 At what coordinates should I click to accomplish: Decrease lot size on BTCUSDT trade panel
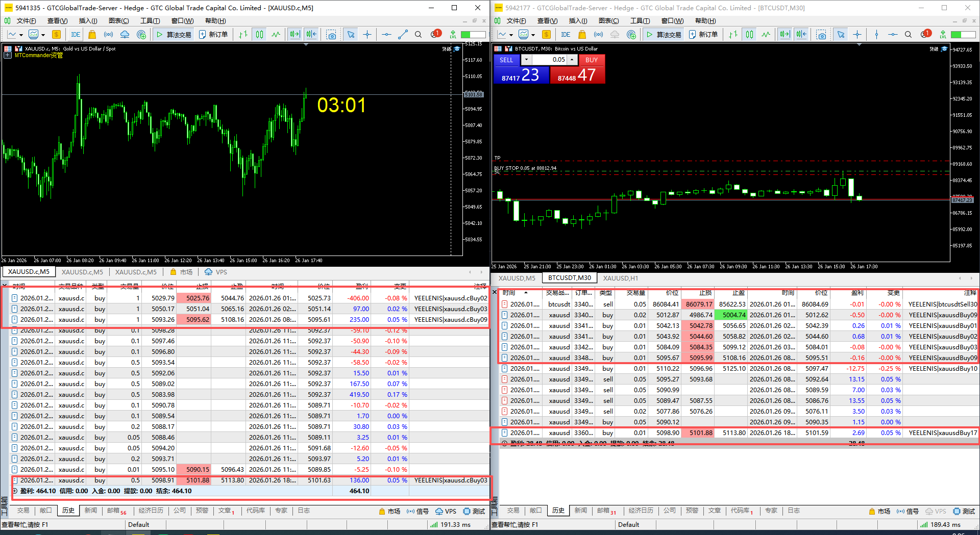tap(526, 60)
